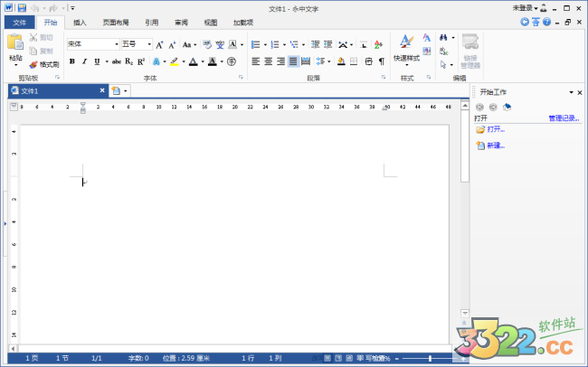Open the font name 宋体 dropdown
Screen dimensions: 588x367
click(x=117, y=44)
